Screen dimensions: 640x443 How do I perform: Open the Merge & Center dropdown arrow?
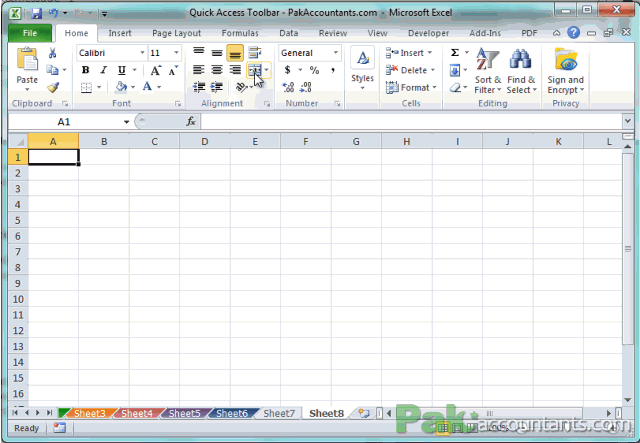[267, 70]
